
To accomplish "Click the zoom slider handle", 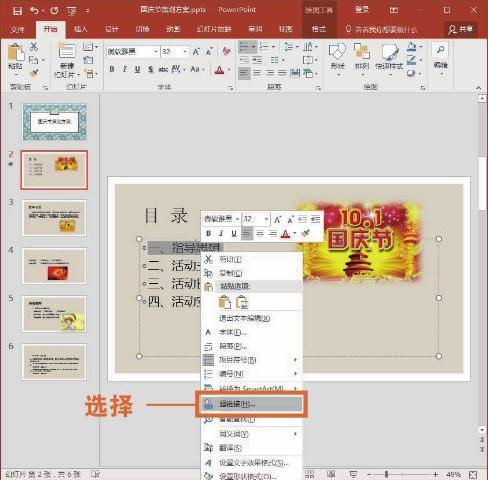I will pos(386,474).
